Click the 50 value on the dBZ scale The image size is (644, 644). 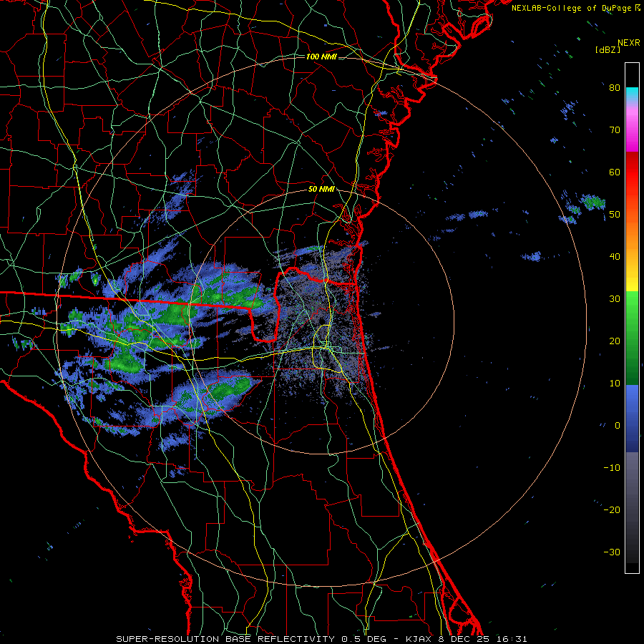click(x=615, y=215)
